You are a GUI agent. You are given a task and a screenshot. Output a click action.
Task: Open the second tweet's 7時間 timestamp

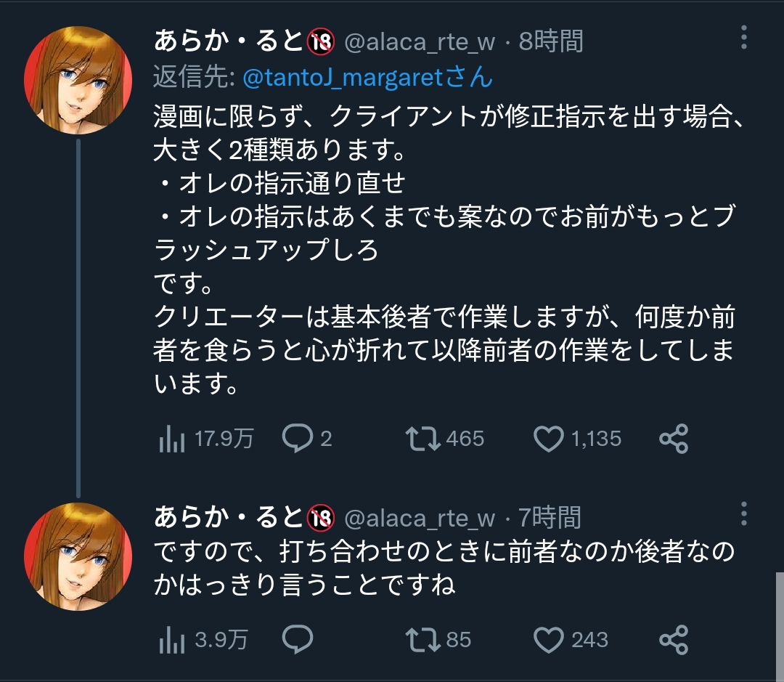pyautogui.click(x=550, y=519)
